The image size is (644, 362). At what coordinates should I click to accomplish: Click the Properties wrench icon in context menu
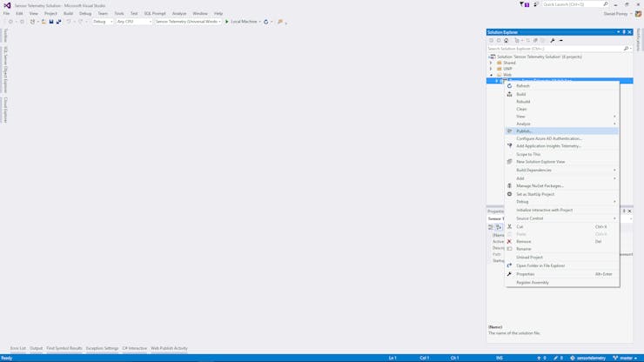[x=509, y=274]
